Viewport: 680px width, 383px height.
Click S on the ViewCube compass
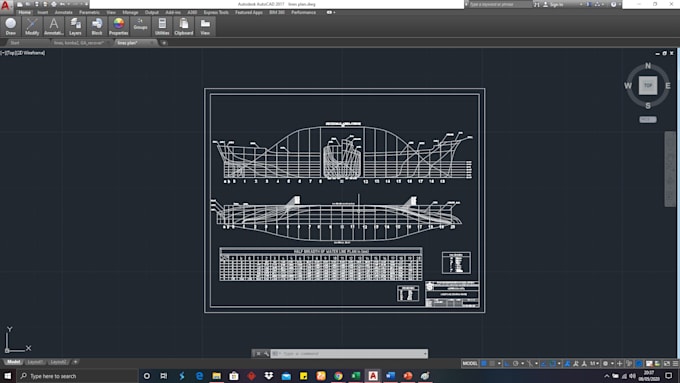648,106
